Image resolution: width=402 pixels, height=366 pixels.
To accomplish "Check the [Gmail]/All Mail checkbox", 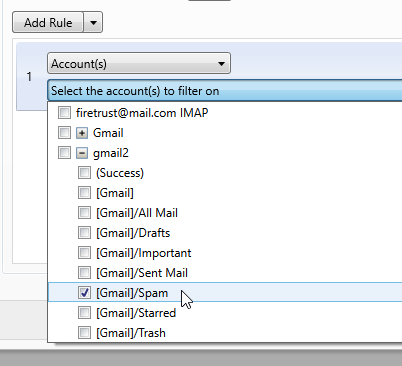I will (x=84, y=213).
